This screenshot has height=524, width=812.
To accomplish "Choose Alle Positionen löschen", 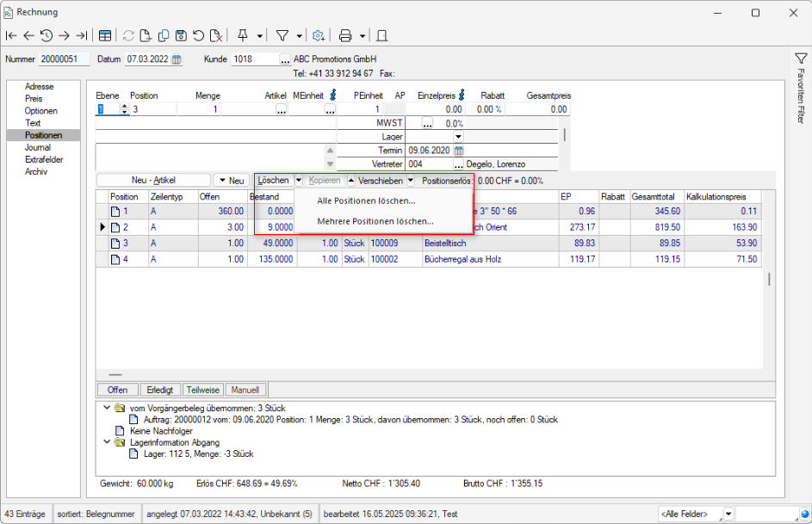I will pos(366,200).
